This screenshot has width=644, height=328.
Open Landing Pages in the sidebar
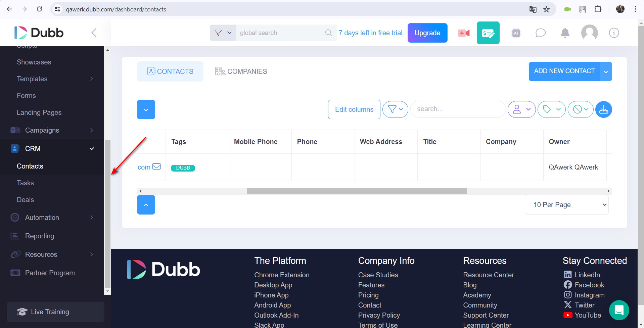(x=39, y=112)
